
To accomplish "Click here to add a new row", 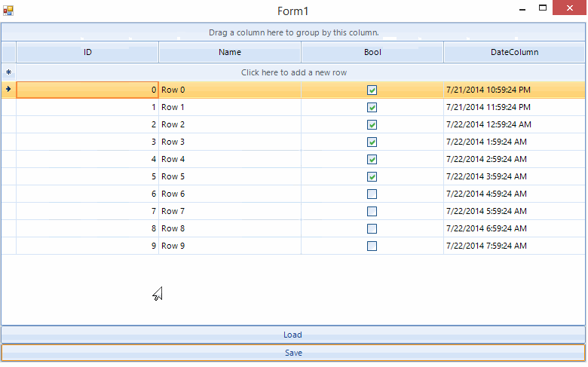I will pos(294,72).
